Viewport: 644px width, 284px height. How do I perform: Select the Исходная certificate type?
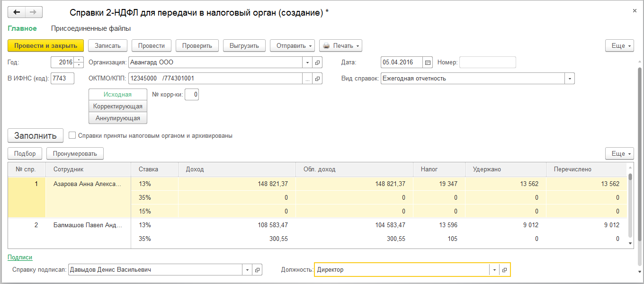click(118, 95)
